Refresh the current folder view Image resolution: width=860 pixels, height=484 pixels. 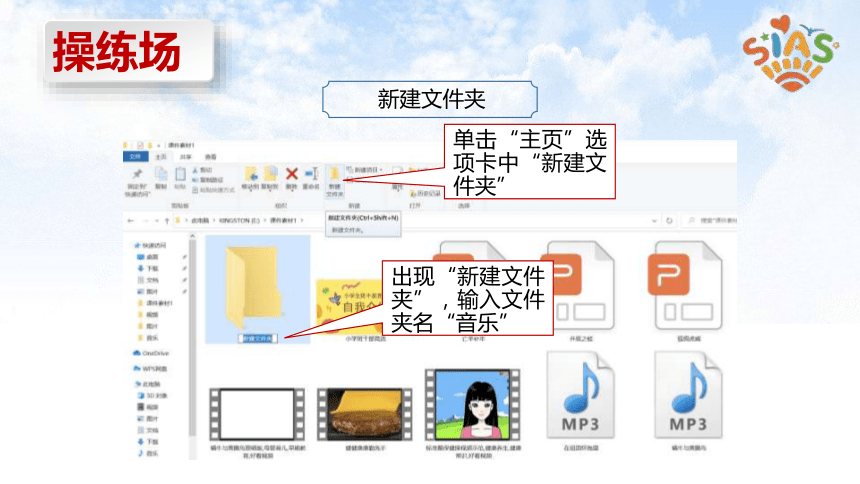point(669,221)
